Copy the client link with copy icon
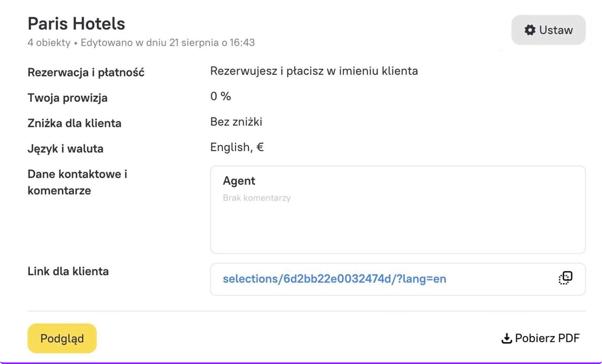Viewport: 602px width, 364px height. [x=565, y=278]
